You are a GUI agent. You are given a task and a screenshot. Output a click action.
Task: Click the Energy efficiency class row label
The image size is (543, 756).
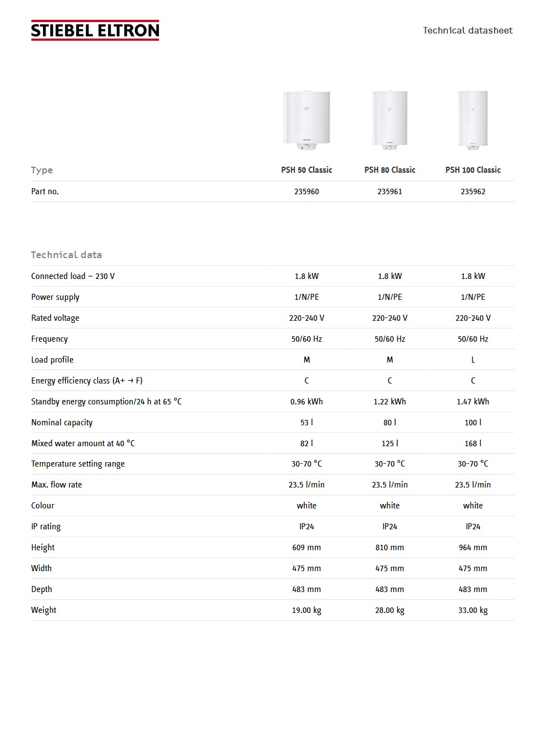click(86, 381)
